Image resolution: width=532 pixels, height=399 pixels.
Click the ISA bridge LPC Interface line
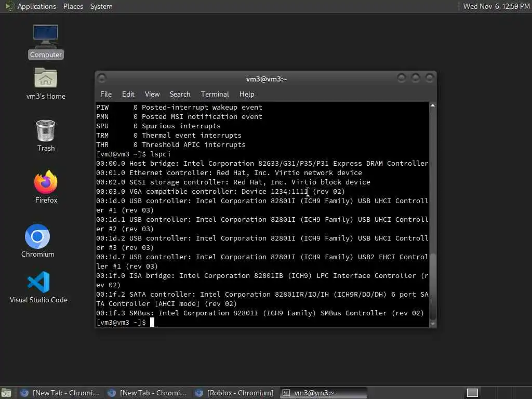pyautogui.click(x=262, y=280)
